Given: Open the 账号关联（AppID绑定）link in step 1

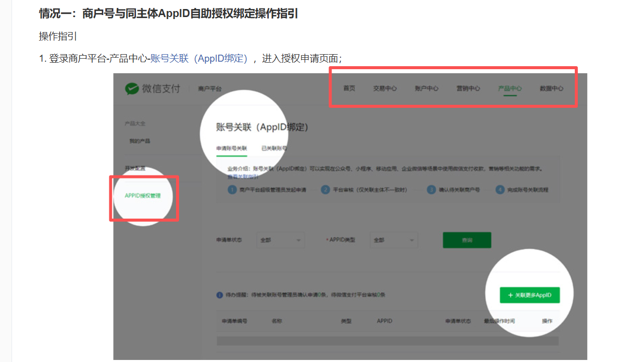Looking at the screenshot, I should 199,58.
